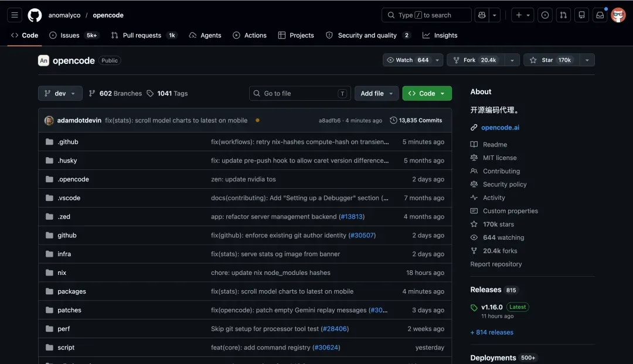Open the a8adfb6 commit hash
633x364 pixels.
pos(329,121)
